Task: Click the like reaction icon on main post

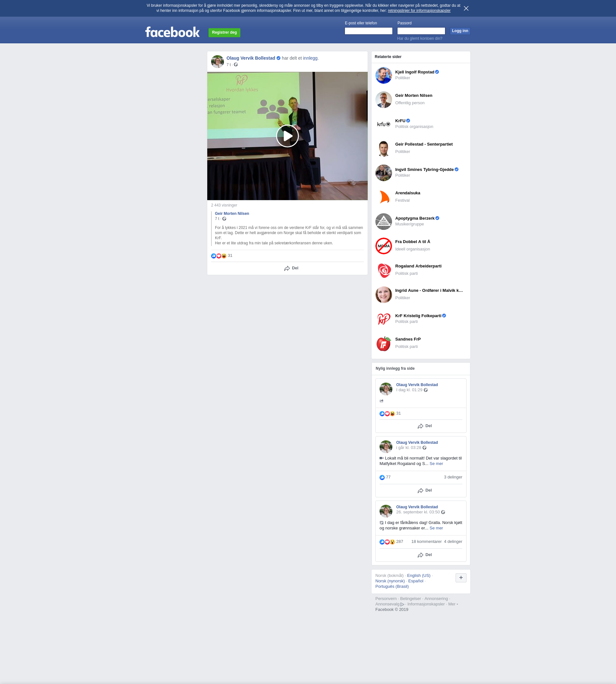Action: [x=214, y=256]
